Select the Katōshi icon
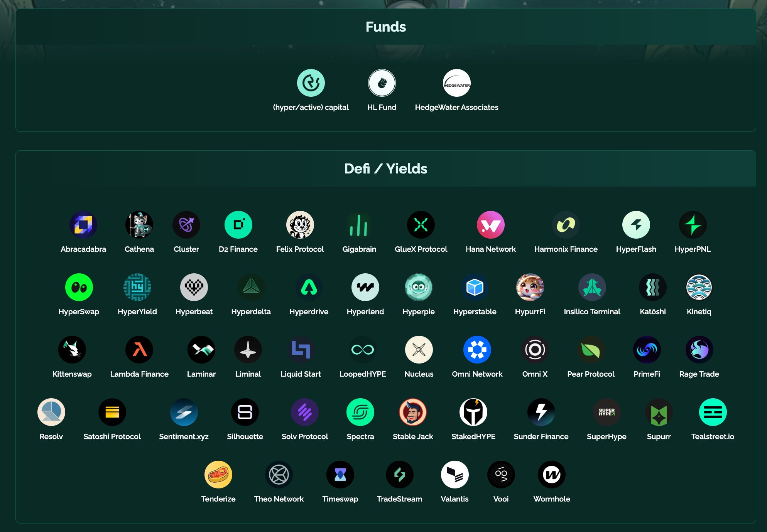Image resolution: width=767 pixels, height=532 pixels. (653, 287)
